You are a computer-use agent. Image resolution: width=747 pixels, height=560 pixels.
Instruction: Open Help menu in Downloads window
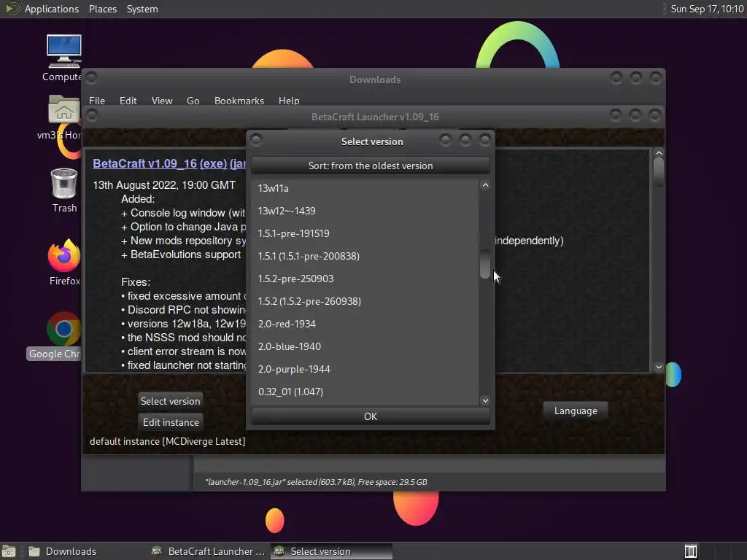(x=289, y=101)
